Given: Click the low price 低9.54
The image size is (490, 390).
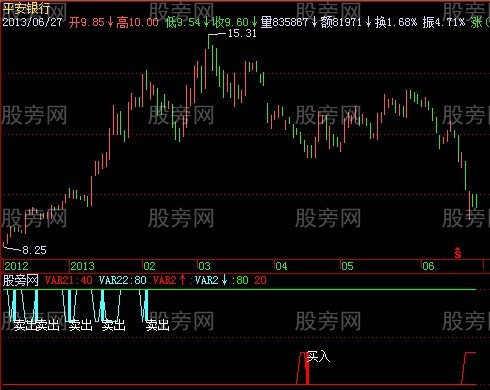Looking at the screenshot, I should pyautogui.click(x=183, y=22).
